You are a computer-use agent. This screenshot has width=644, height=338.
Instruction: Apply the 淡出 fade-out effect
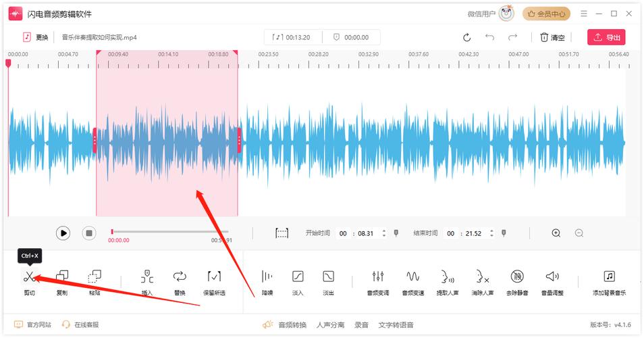(328, 282)
